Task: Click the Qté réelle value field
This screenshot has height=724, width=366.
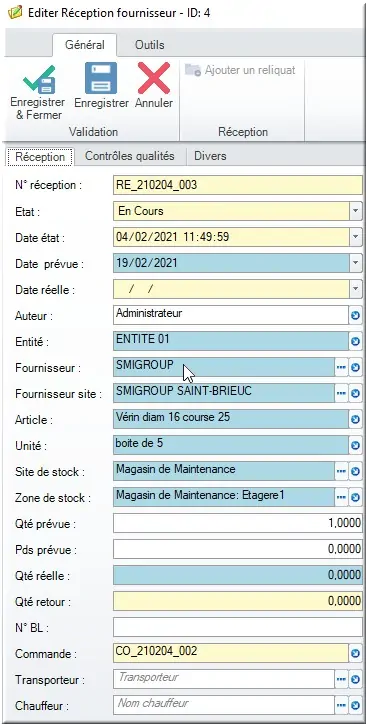Action: 238,575
